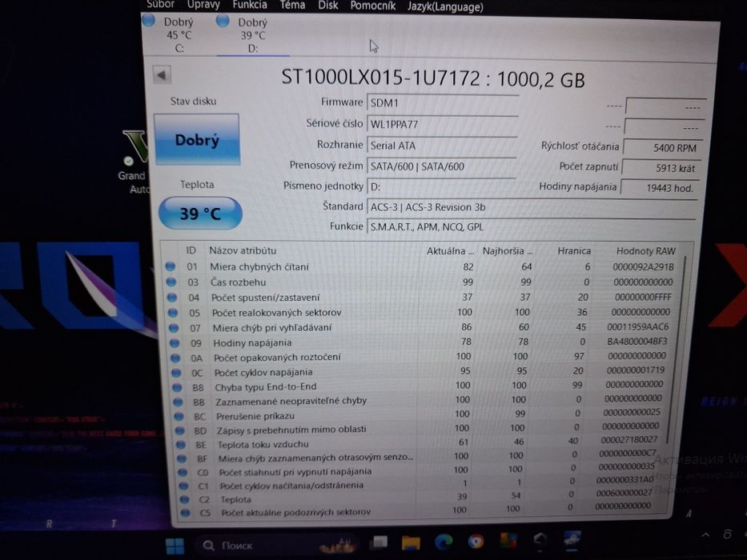Click the Názov atribútu column header
This screenshot has width=747, height=560.
243,250
